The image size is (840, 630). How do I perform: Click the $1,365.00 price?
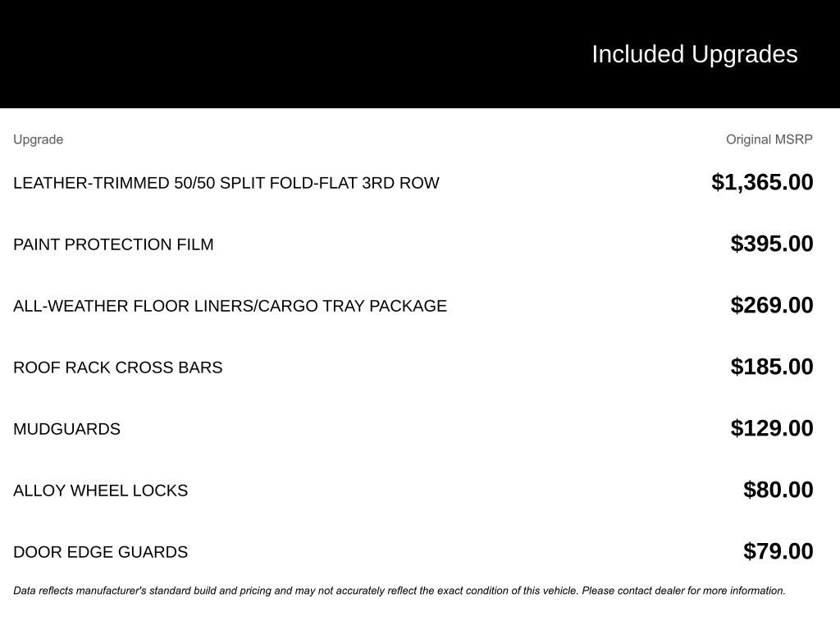(x=762, y=182)
